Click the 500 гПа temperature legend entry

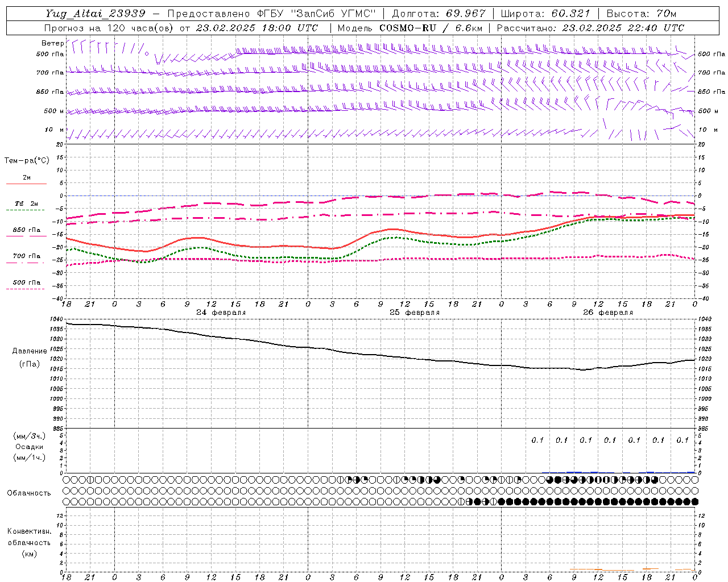[x=26, y=282]
